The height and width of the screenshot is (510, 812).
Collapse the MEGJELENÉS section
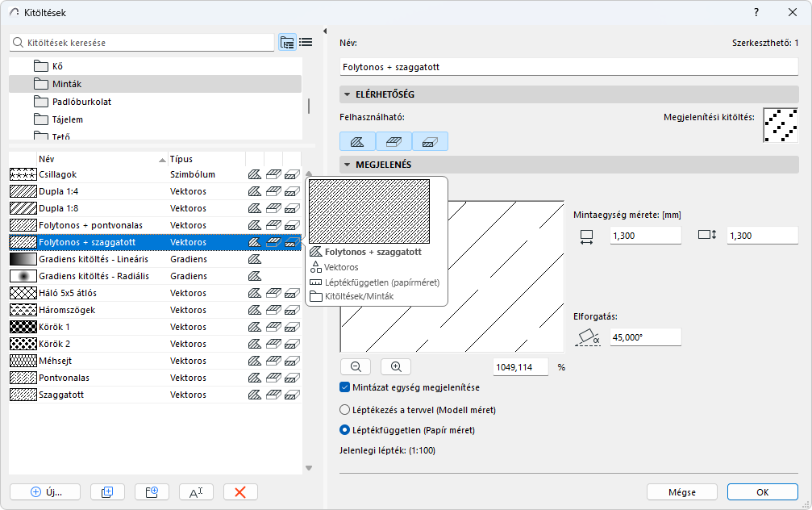click(347, 165)
